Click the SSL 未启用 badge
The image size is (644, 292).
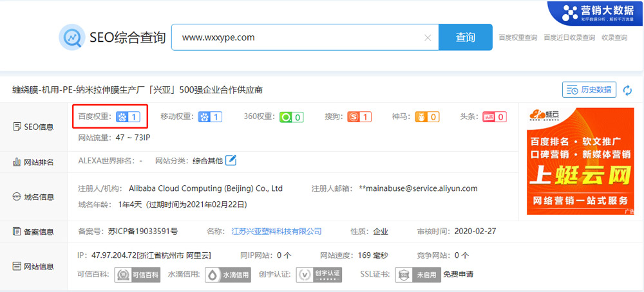click(x=418, y=275)
